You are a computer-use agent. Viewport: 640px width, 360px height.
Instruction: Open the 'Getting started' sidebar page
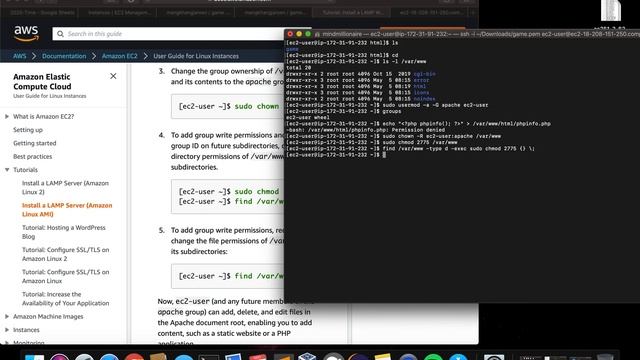coord(35,143)
